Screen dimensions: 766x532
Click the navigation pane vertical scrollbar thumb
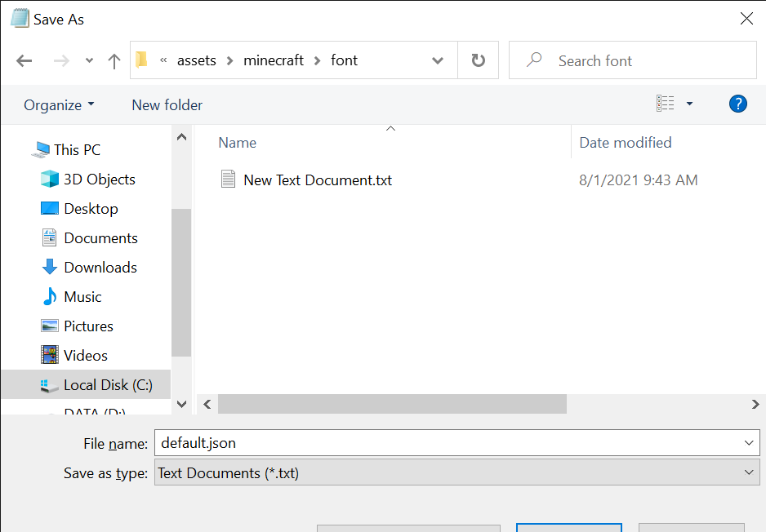click(181, 282)
